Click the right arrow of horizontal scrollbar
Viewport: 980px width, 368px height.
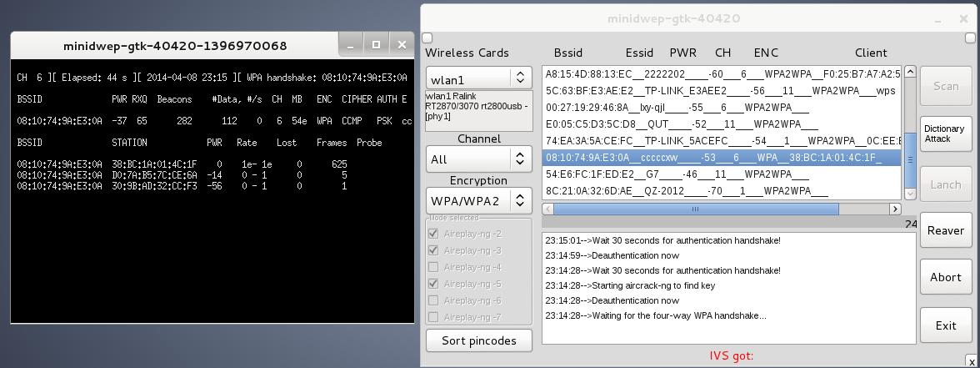coord(895,209)
